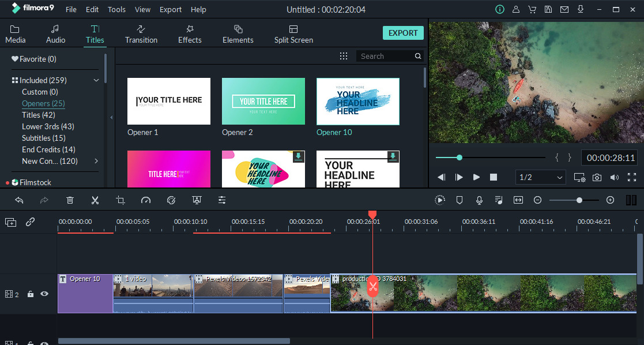This screenshot has height=345, width=644.
Task: Toggle visibility eye on track 2
Action: (44, 294)
